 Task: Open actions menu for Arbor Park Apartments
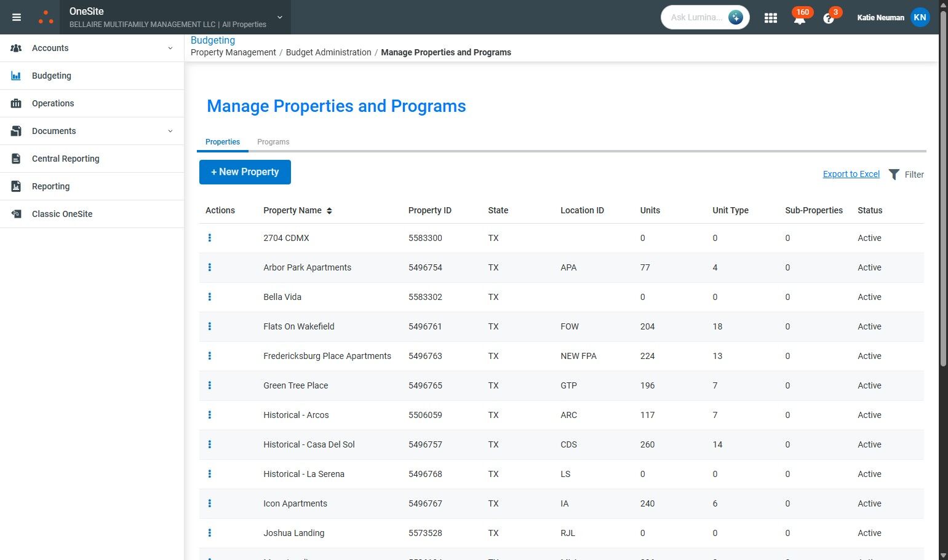210,267
